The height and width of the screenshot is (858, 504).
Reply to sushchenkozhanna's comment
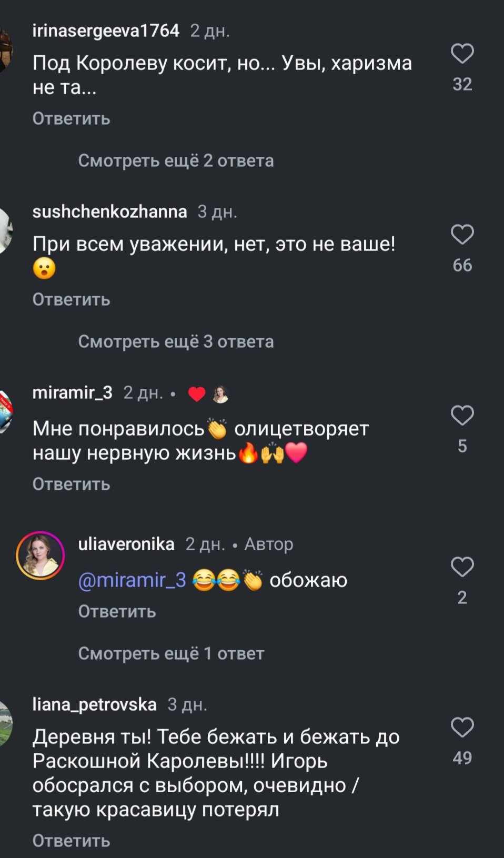coord(71,299)
